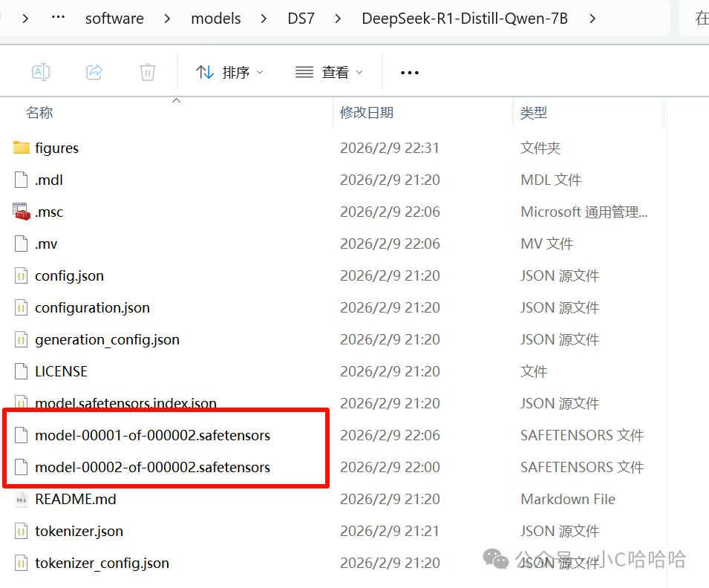Screen dimensions: 709x588
Task: Sort by the 类型 column header
Action: tap(534, 112)
